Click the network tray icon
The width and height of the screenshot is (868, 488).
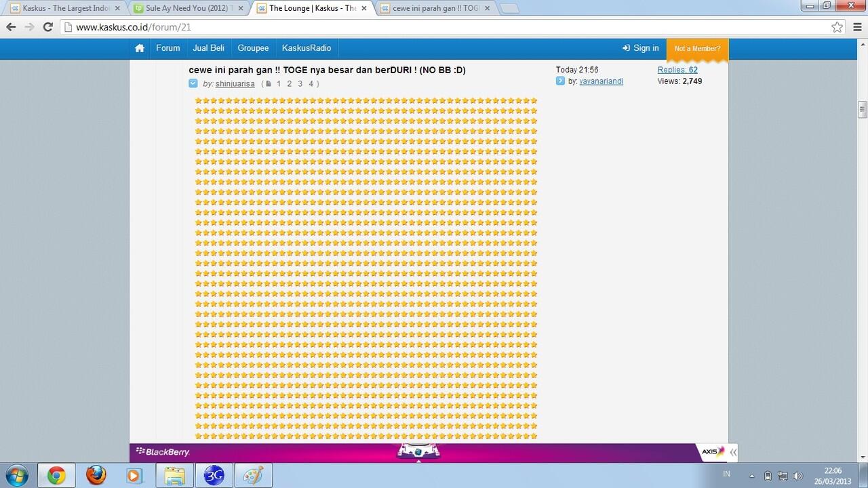[783, 476]
